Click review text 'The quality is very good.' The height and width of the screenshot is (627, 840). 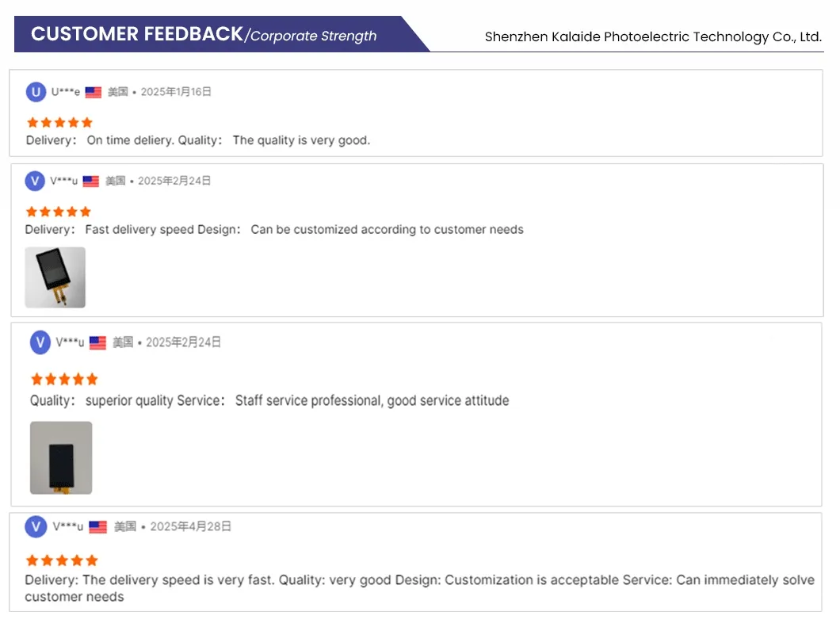(x=301, y=140)
